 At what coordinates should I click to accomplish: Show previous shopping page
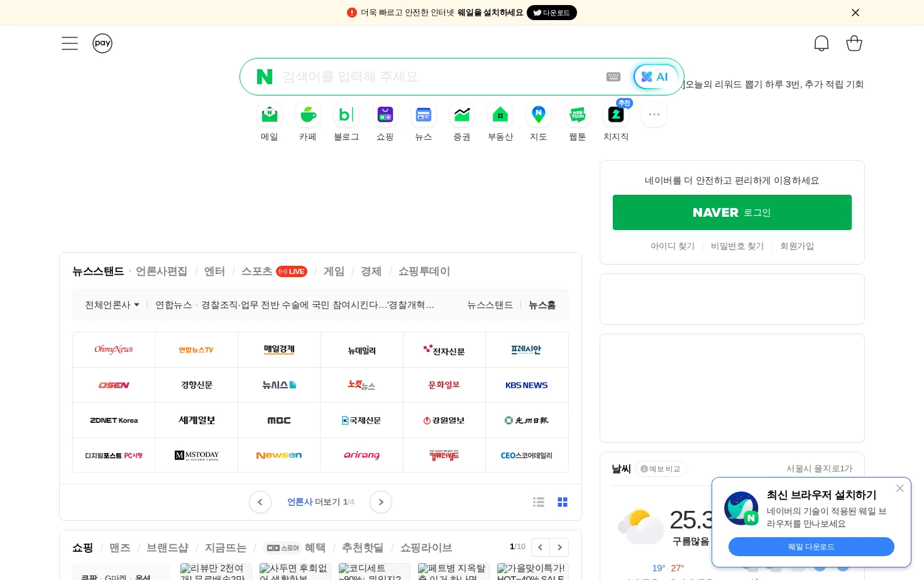(x=541, y=547)
